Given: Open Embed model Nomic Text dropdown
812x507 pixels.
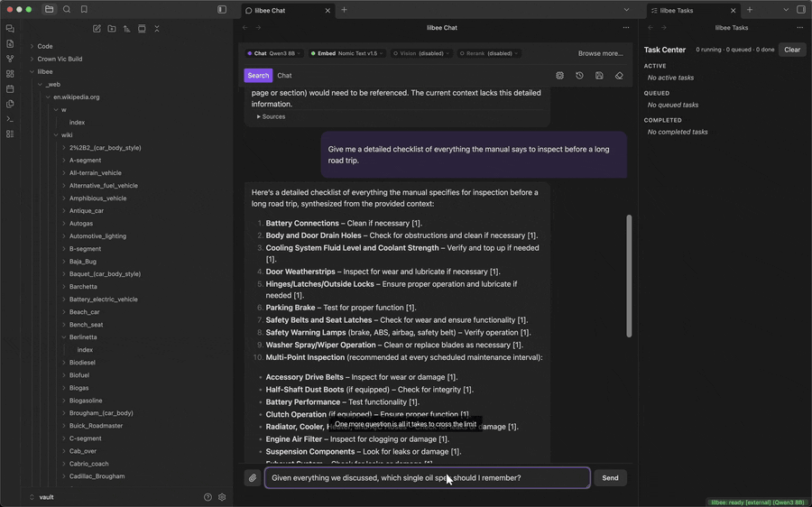Looking at the screenshot, I should coord(346,53).
